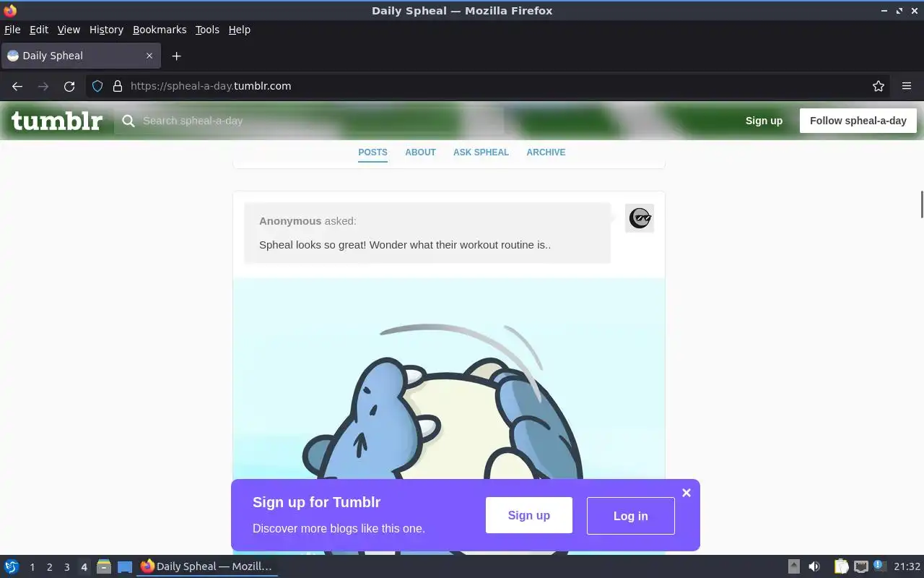Switch to workspace 4
Screen dimensions: 924x578
tap(84, 567)
